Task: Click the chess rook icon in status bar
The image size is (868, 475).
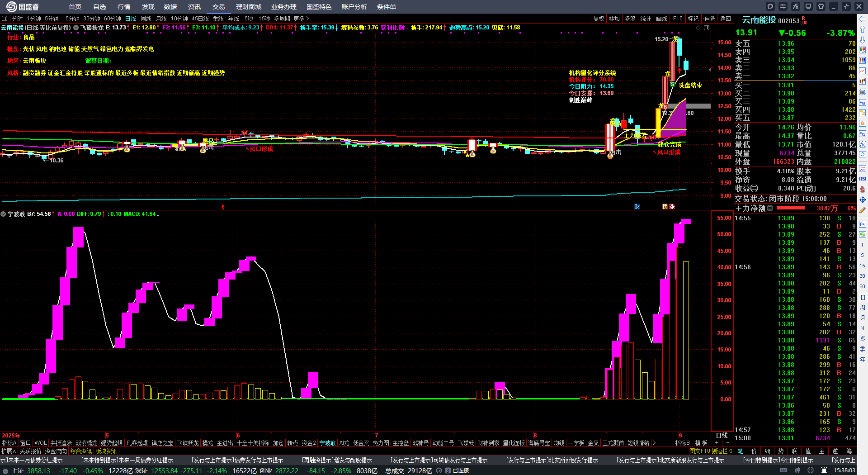Action: pos(825,470)
